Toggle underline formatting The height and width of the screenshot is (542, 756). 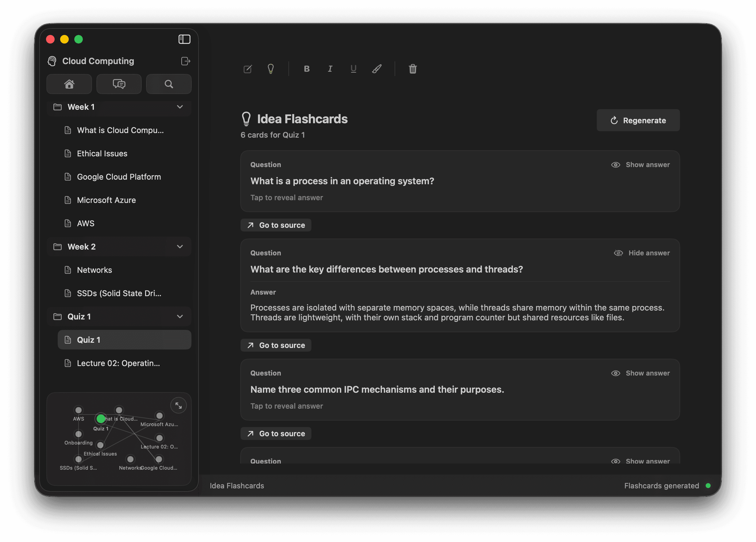point(353,69)
